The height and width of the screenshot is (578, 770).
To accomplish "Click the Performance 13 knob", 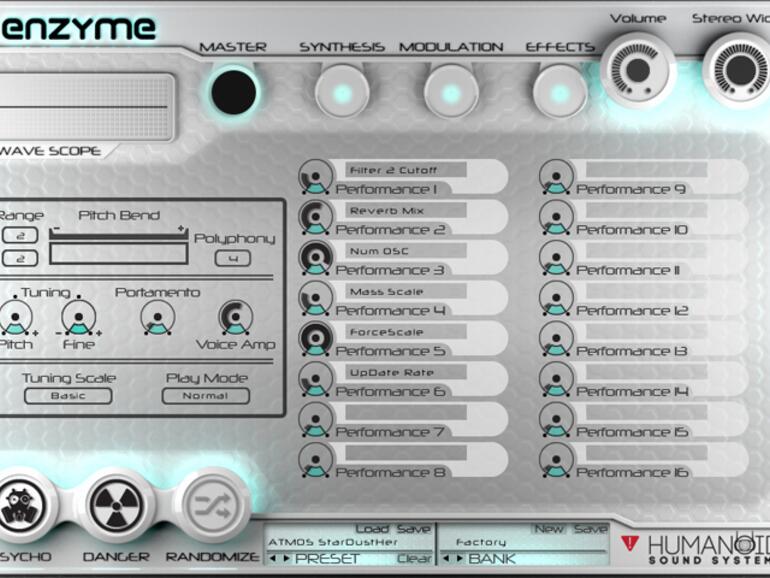I will [x=556, y=338].
